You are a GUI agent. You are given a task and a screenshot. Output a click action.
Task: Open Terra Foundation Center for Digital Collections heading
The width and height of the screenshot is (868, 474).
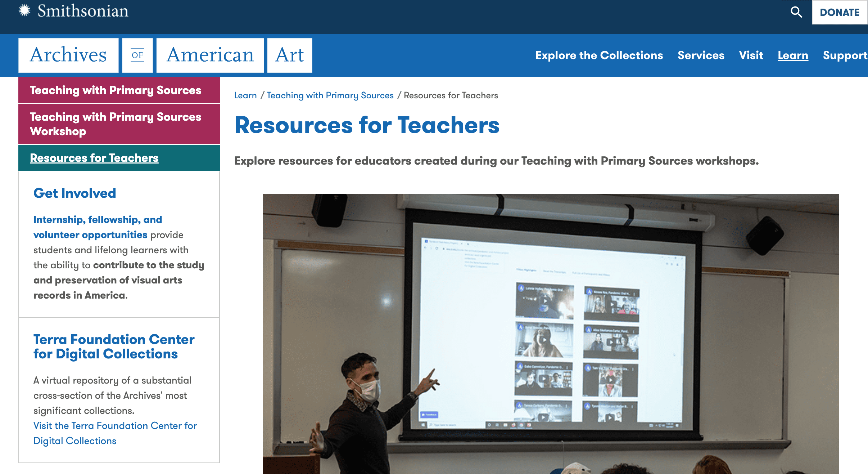point(114,346)
